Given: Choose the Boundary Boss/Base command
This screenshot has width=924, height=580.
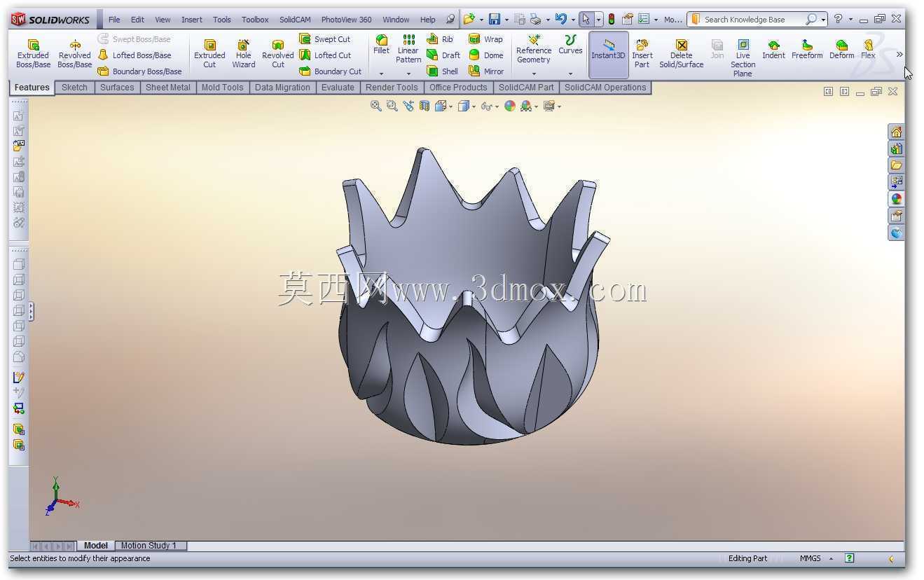Looking at the screenshot, I should [x=139, y=71].
